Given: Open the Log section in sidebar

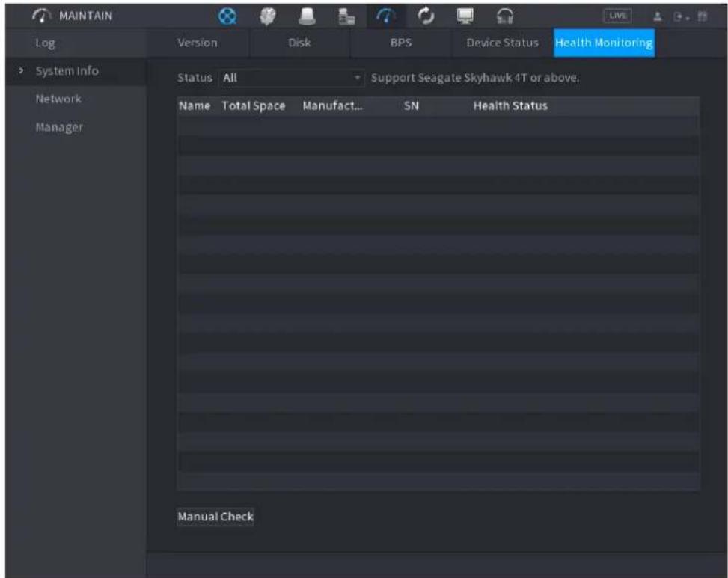Looking at the screenshot, I should click(x=46, y=43).
